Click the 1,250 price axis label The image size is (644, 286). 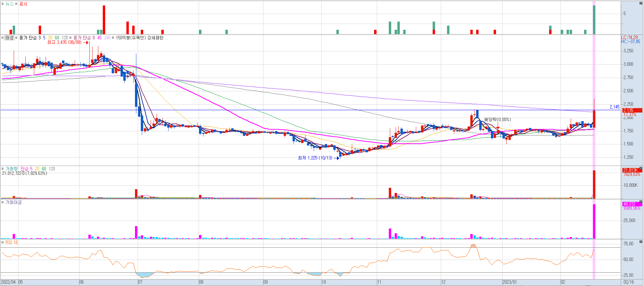click(x=628, y=157)
